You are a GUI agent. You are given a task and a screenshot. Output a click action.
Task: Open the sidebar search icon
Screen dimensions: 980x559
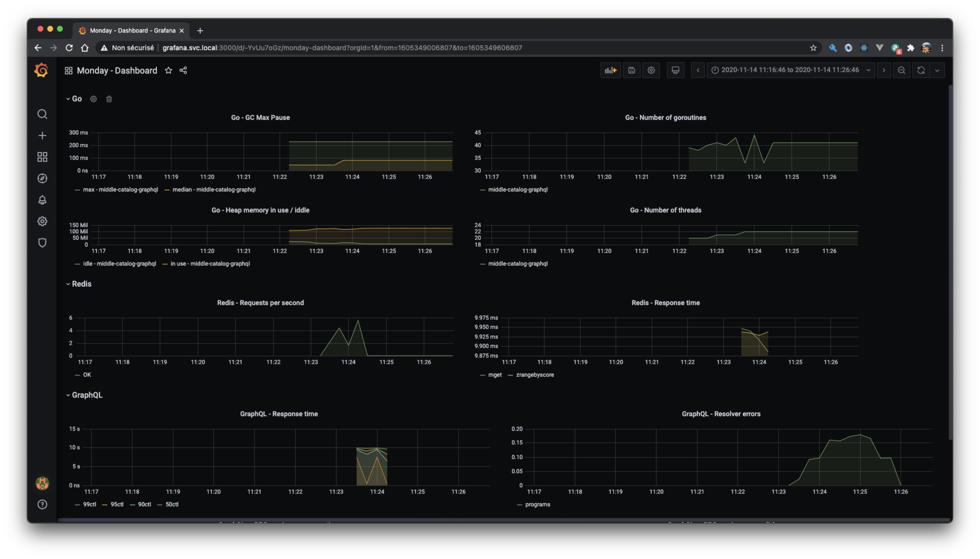[42, 114]
